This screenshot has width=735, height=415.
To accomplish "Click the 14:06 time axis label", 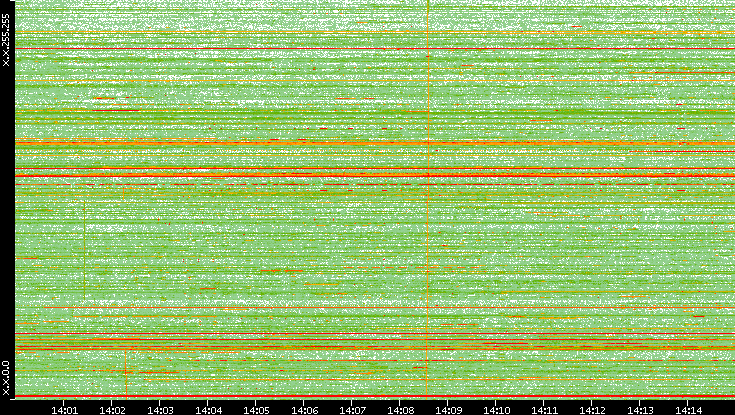I will pyautogui.click(x=304, y=410).
